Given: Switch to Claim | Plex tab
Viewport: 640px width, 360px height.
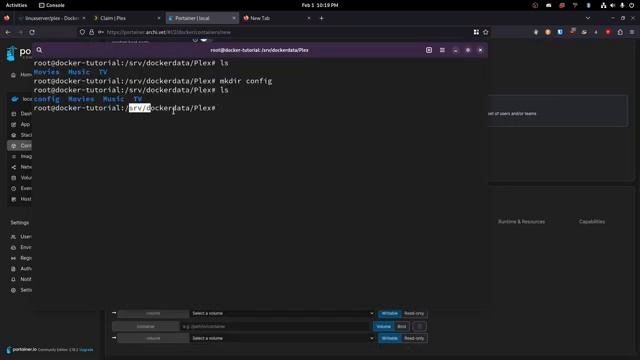Looking at the screenshot, I should pos(127,18).
